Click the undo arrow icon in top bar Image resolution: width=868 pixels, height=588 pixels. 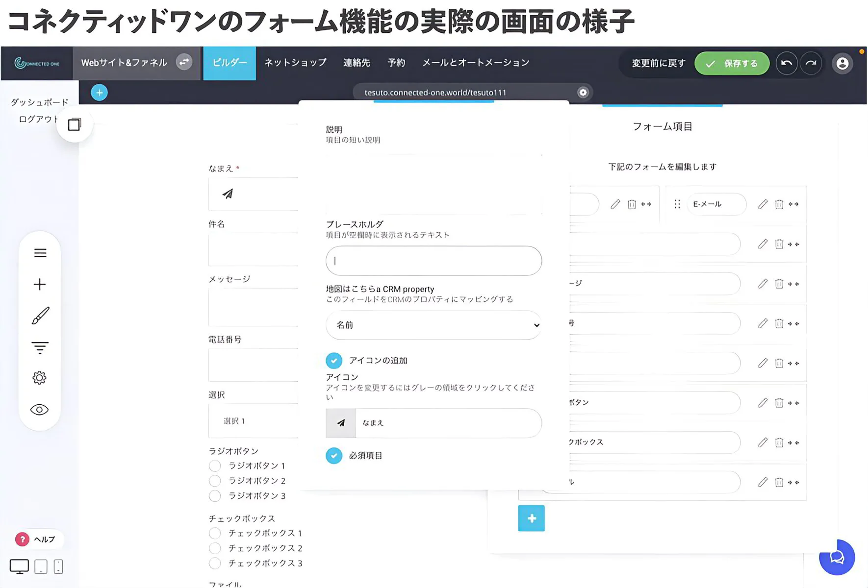[x=787, y=63]
